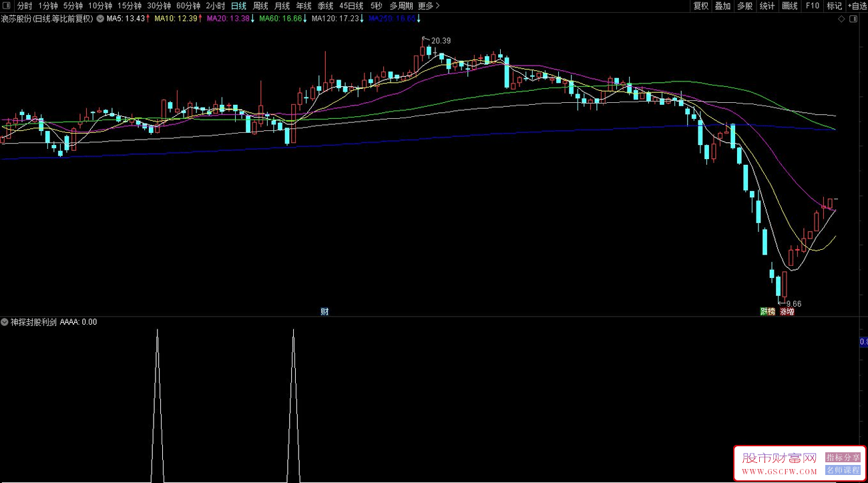This screenshot has height=483, width=868.
Task: Select the 日线 daily chart tab
Action: click(x=238, y=6)
